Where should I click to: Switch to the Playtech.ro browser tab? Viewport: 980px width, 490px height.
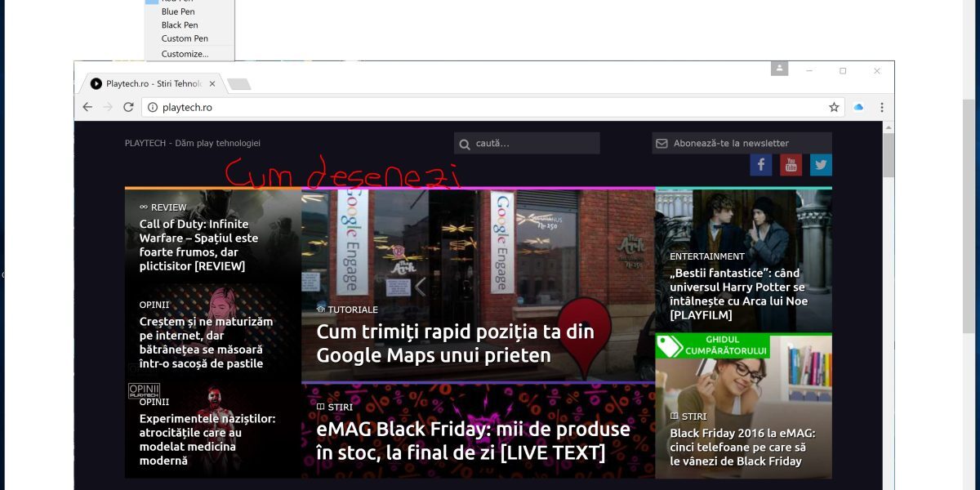coord(153,83)
